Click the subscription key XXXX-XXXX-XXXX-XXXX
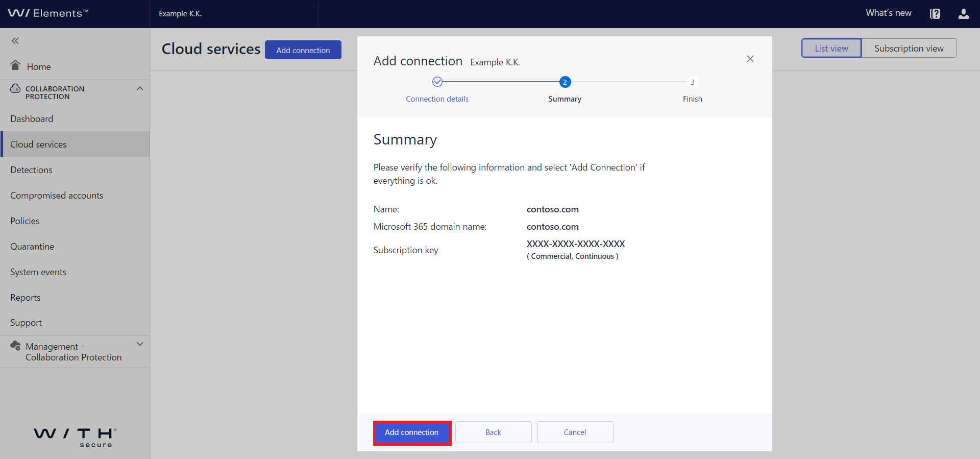Image resolution: width=980 pixels, height=459 pixels. coord(576,244)
